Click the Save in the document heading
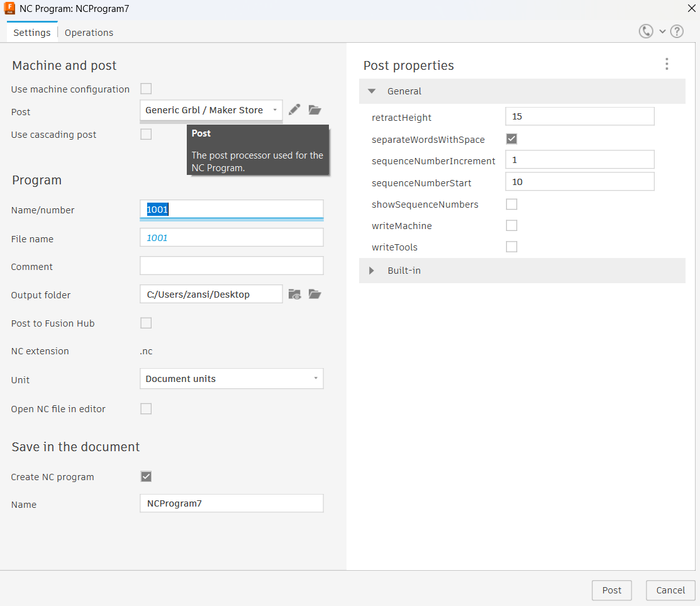This screenshot has width=700, height=606. (x=76, y=447)
